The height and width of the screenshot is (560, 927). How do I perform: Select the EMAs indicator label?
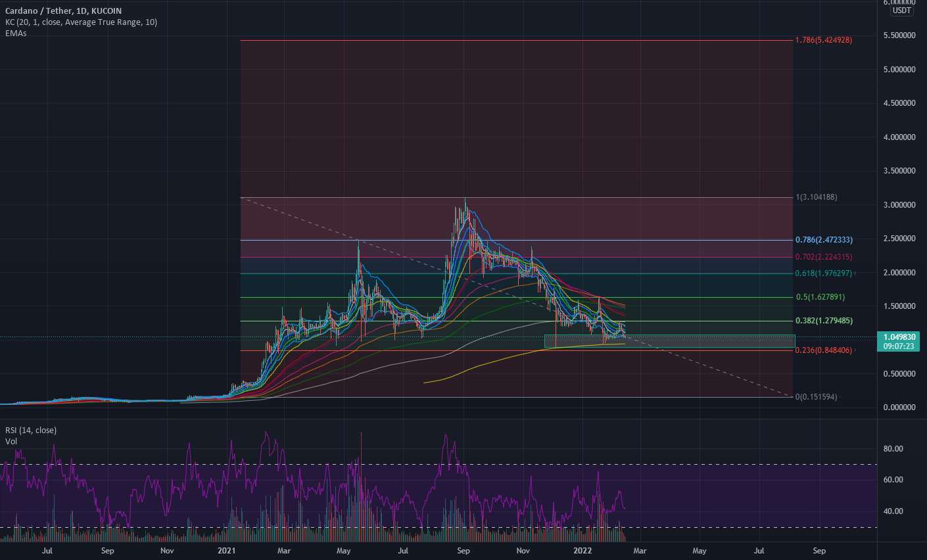(x=16, y=33)
